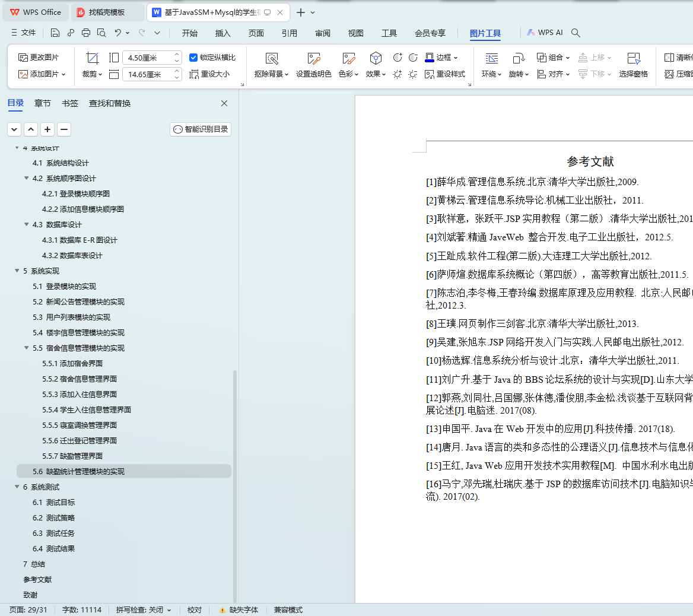
Task: Click the demote heading level minus button
Action: (x=64, y=129)
